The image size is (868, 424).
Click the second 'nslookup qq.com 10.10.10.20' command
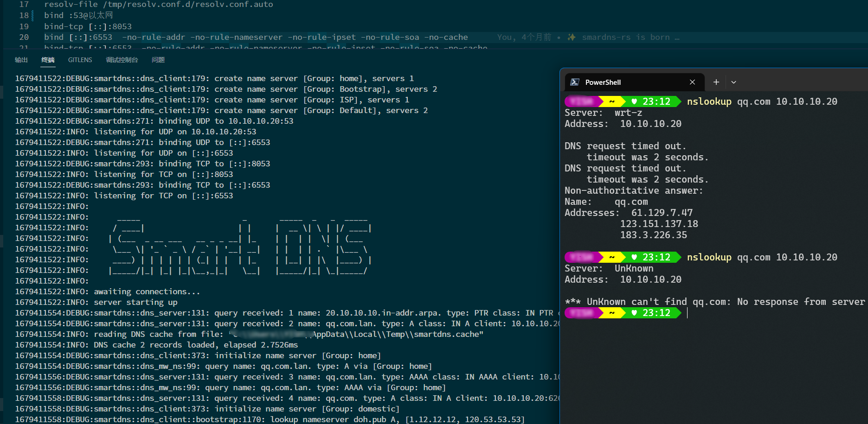(762, 257)
